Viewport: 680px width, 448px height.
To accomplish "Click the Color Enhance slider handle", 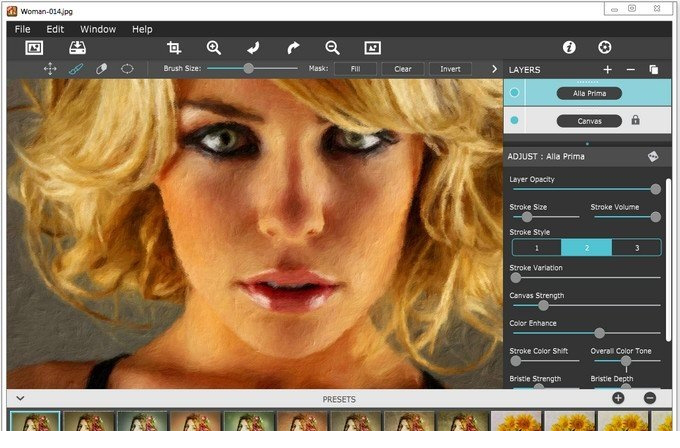I will (x=599, y=333).
